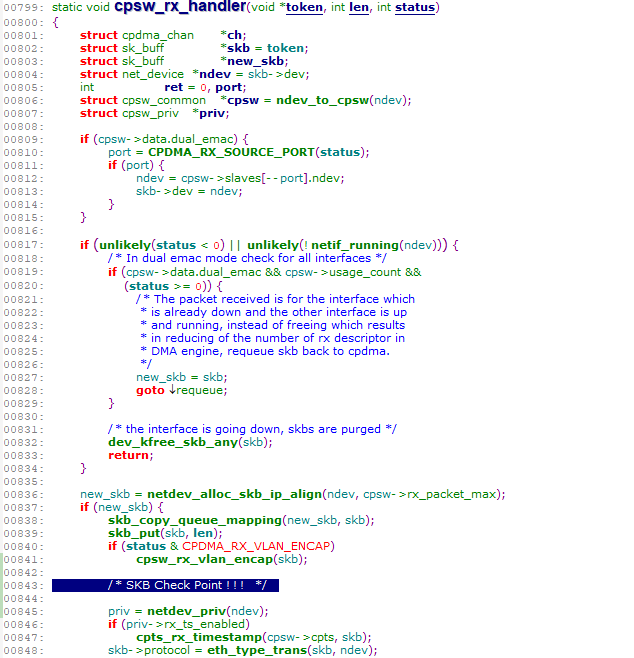
Task: Click line number 00843
Action: coord(23,586)
